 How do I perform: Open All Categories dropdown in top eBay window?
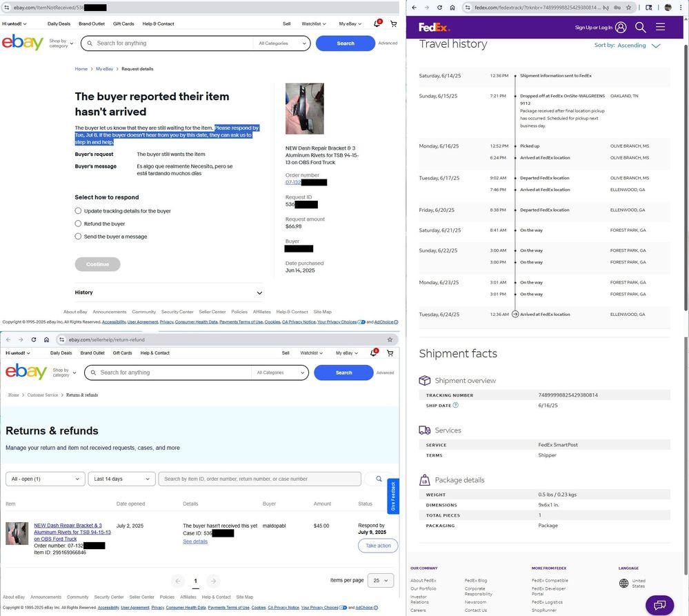click(x=281, y=43)
